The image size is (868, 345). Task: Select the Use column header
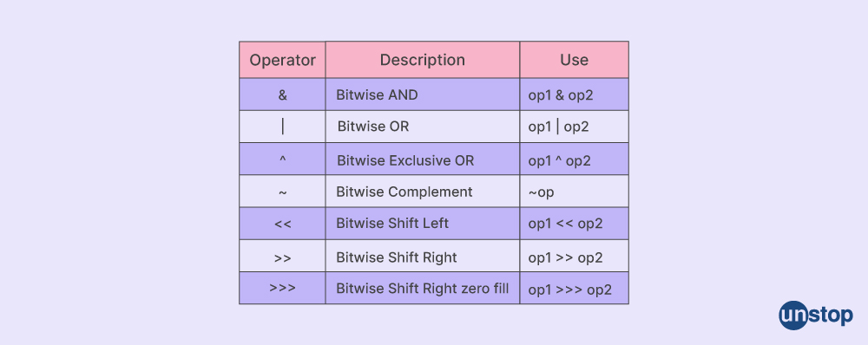(x=574, y=60)
